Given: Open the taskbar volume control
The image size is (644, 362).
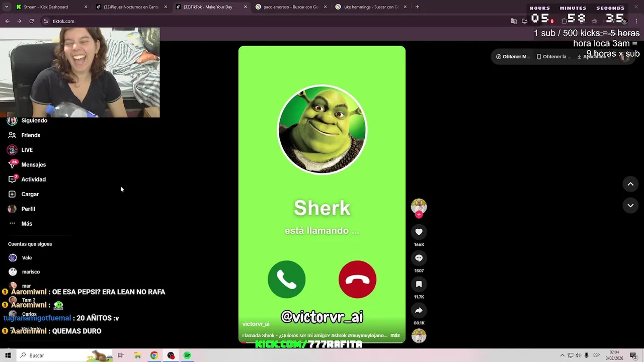Looking at the screenshot, I should pos(578,355).
